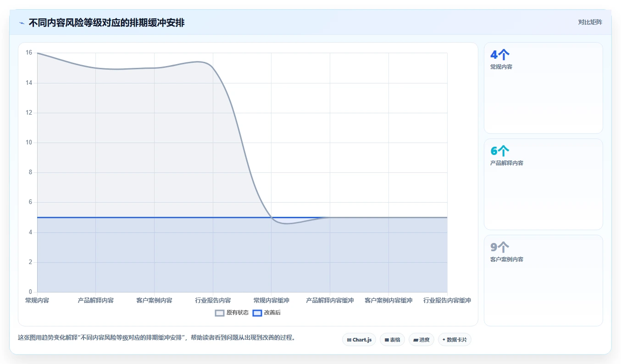
Task: Click the gray up arrow beside 9个
Action: click(504, 248)
